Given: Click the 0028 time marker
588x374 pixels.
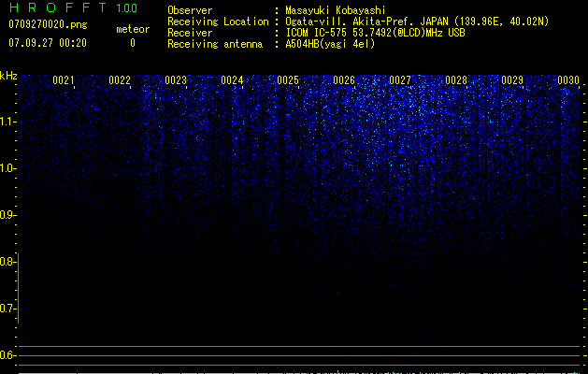Looking at the screenshot, I should (x=456, y=80).
